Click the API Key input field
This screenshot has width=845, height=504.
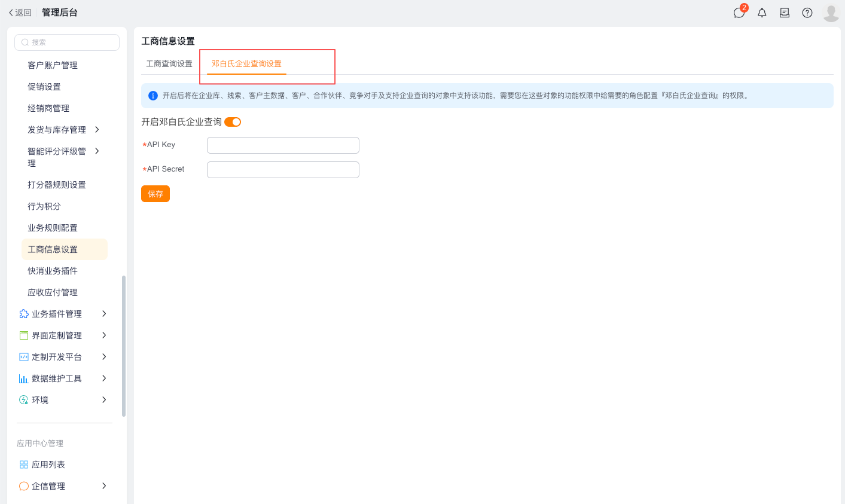tap(283, 145)
